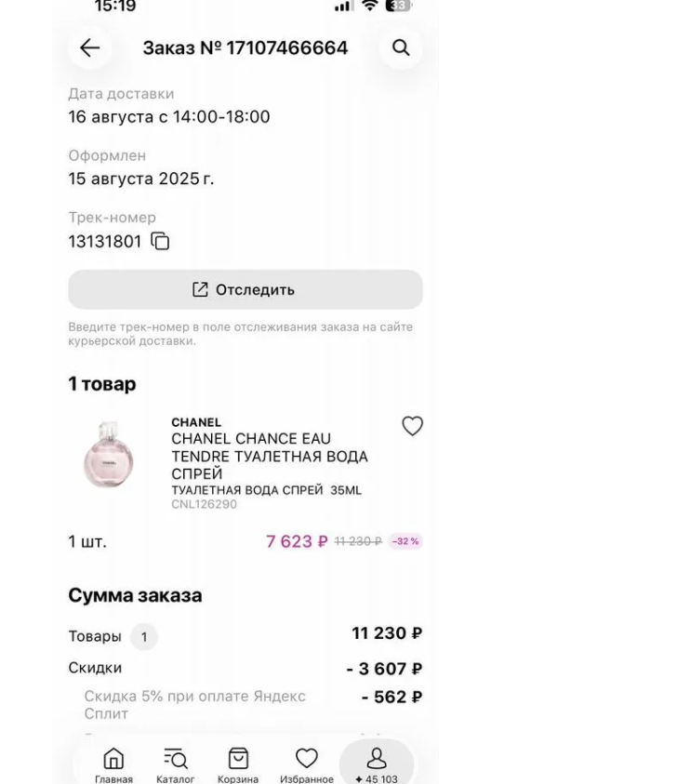Copy the track number 13131801
This screenshot has height=784, width=690.
pyautogui.click(x=160, y=242)
